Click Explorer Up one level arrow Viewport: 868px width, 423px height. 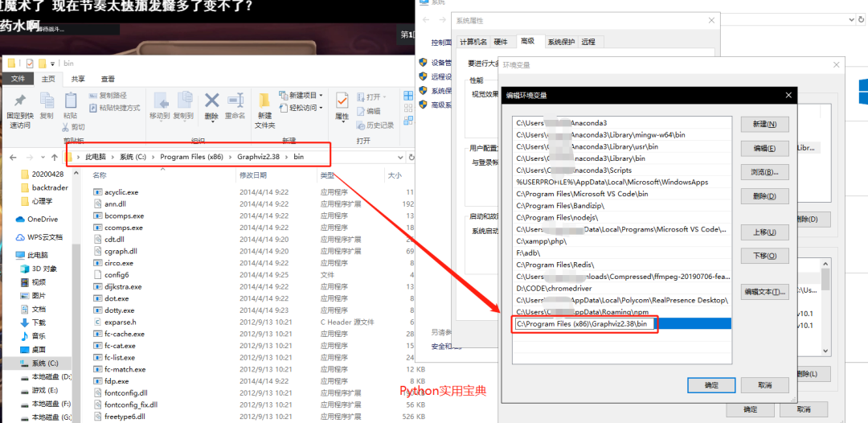coord(55,158)
